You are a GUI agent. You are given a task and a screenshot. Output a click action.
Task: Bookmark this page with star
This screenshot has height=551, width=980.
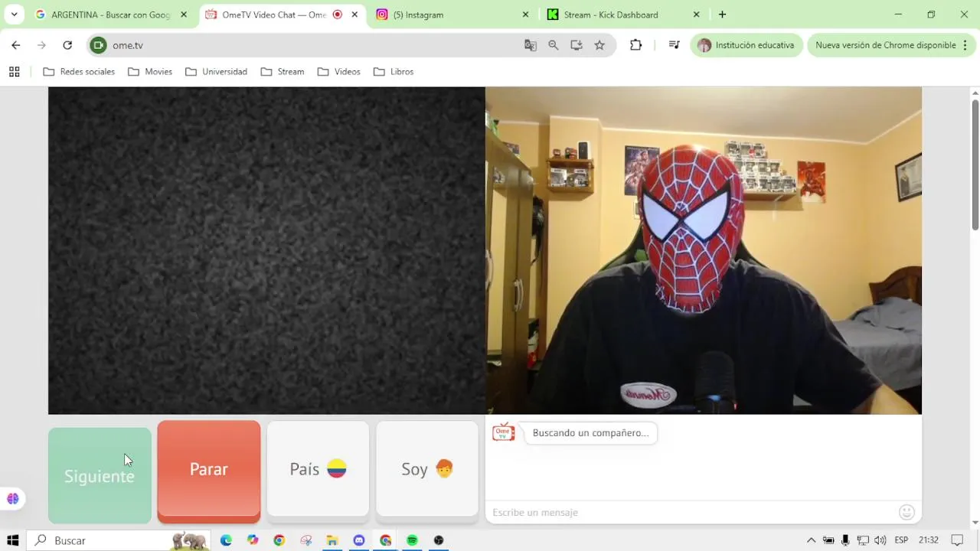coord(599,45)
